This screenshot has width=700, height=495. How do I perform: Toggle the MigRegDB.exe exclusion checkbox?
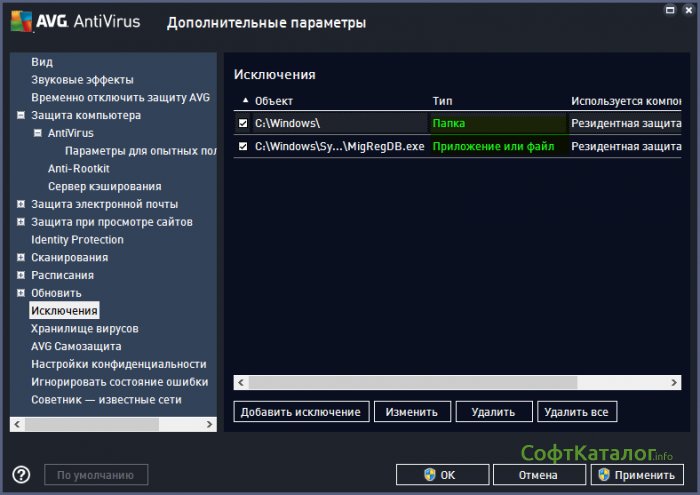244,146
